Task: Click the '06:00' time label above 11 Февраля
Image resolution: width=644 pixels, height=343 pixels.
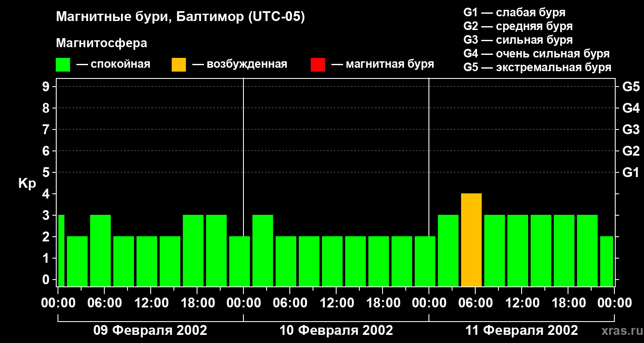Action: (x=475, y=303)
